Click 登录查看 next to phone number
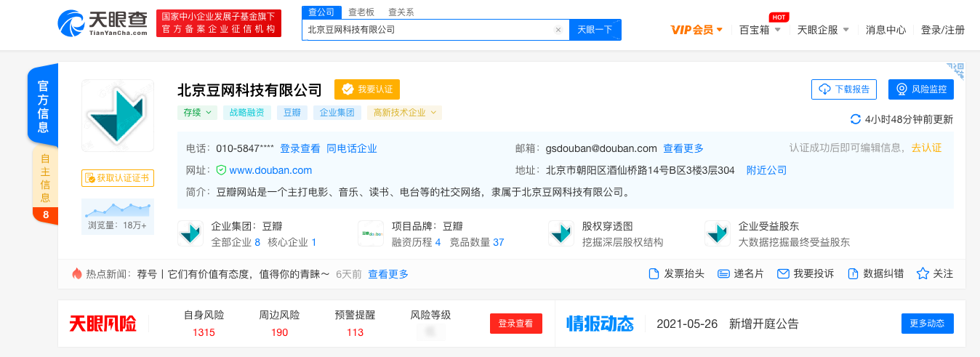 tap(300, 148)
